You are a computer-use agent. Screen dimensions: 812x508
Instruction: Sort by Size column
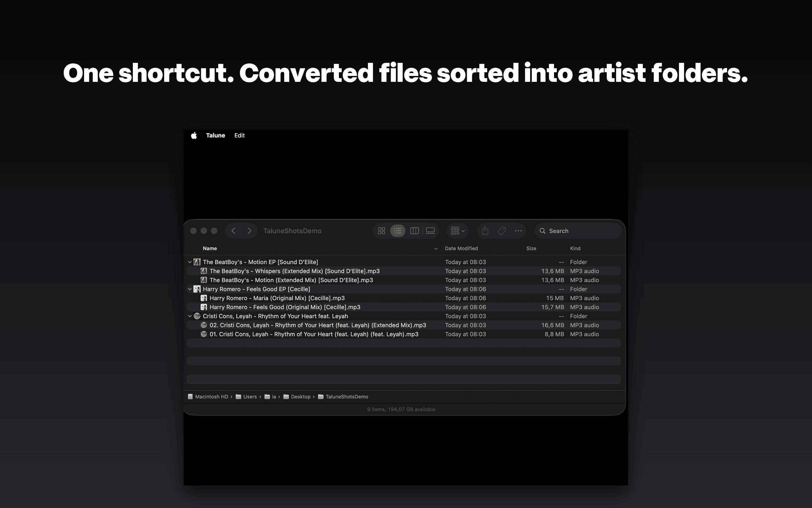531,248
